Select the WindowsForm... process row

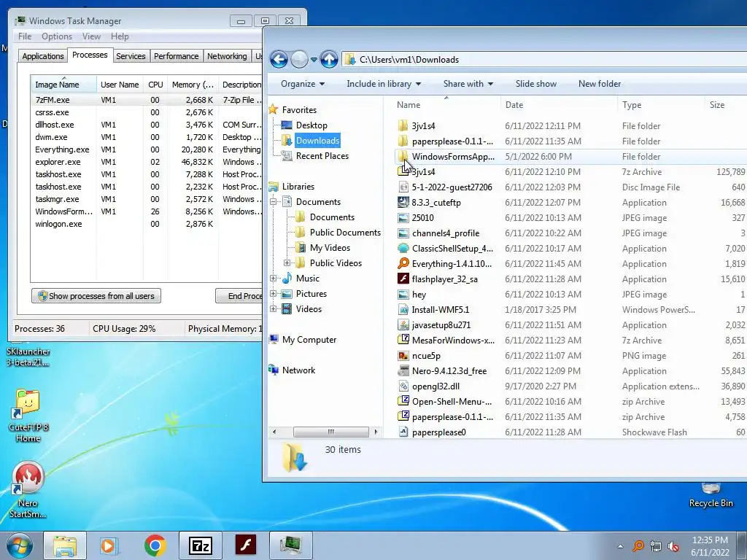[x=147, y=211]
